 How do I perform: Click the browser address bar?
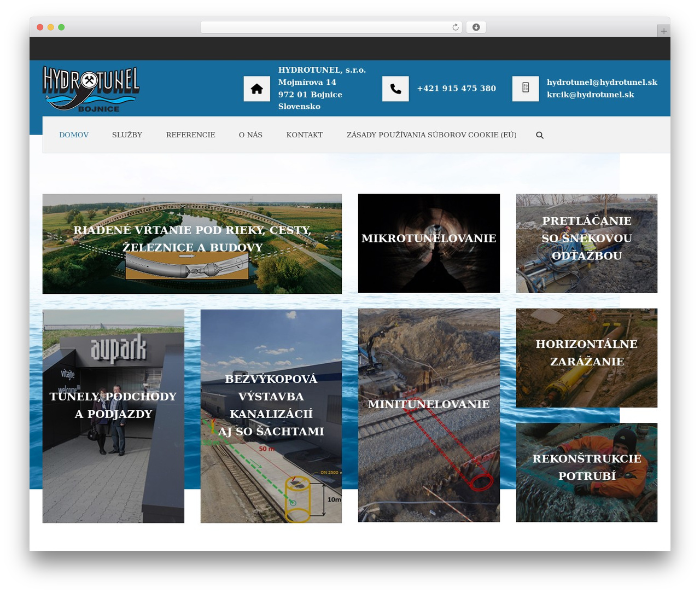tap(331, 27)
